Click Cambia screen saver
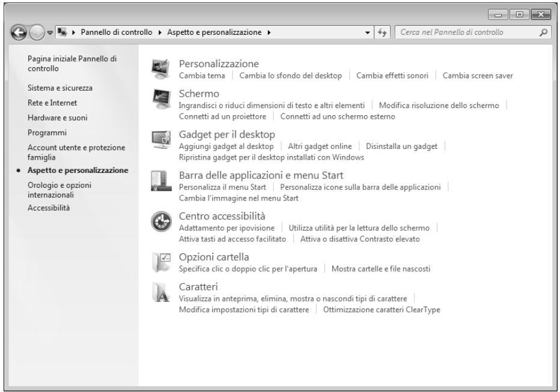Image resolution: width=560 pixels, height=392 pixels. [x=478, y=76]
